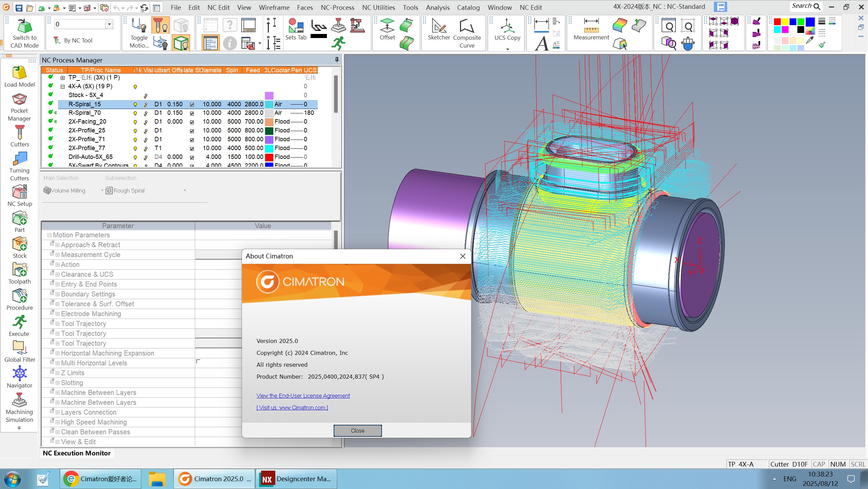Screen dimensions: 868x489
Task: Switch to Designcenter taskbar window
Action: coord(296,479)
